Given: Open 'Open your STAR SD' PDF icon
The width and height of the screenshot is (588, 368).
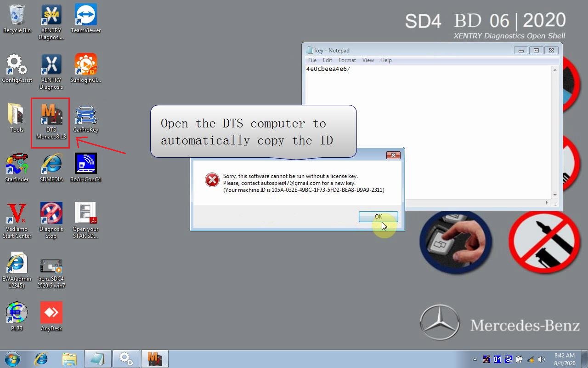Looking at the screenshot, I should [86, 221].
